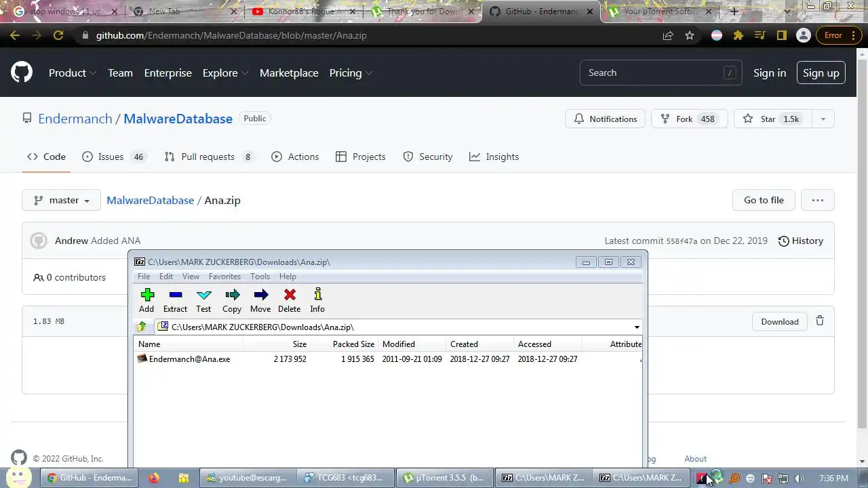Click the network icon in system tray
Image resolution: width=868 pixels, height=488 pixels.
(x=783, y=479)
